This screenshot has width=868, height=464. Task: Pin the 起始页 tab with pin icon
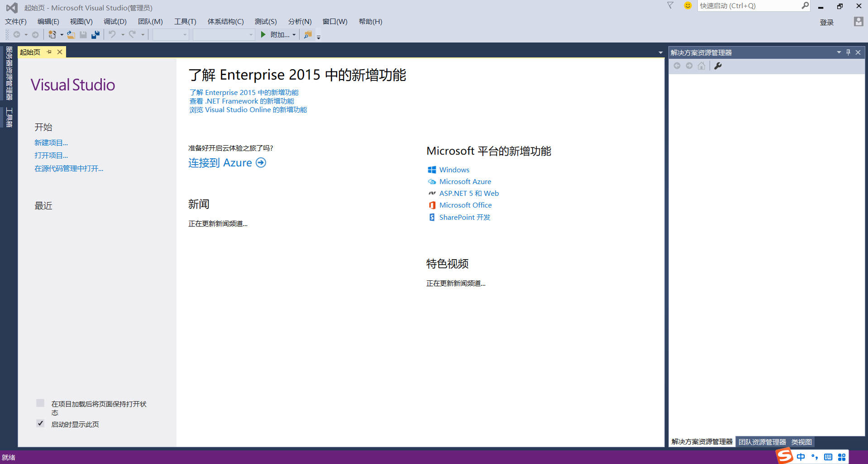tap(49, 52)
